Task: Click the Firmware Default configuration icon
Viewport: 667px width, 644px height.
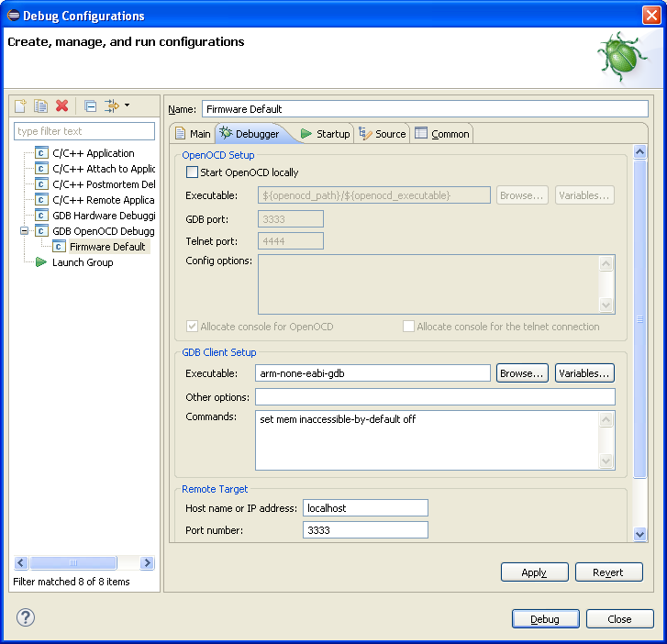Action: point(59,247)
